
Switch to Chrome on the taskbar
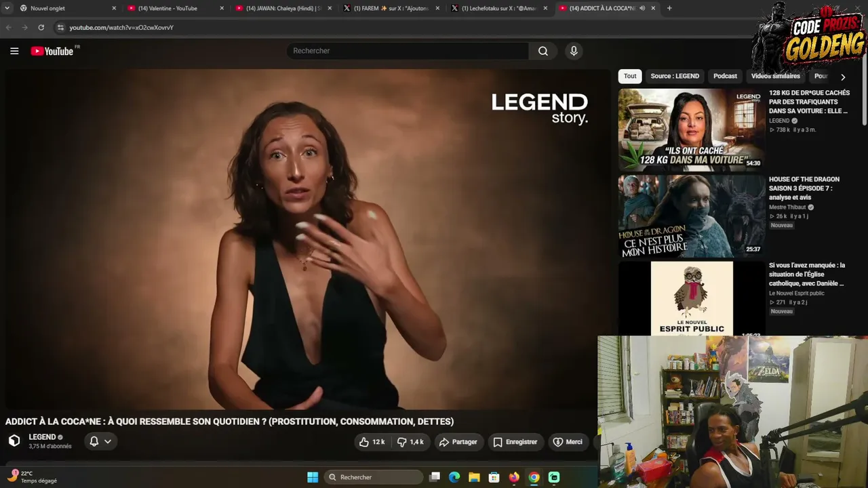coord(534,477)
